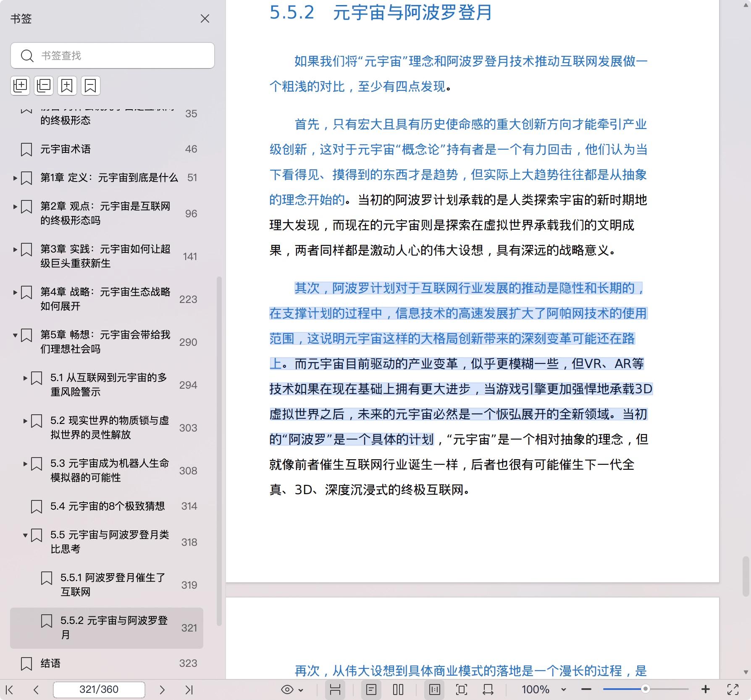Viewport: 751px width, 700px height.
Task: Zoom out with the minus button
Action: (587, 689)
